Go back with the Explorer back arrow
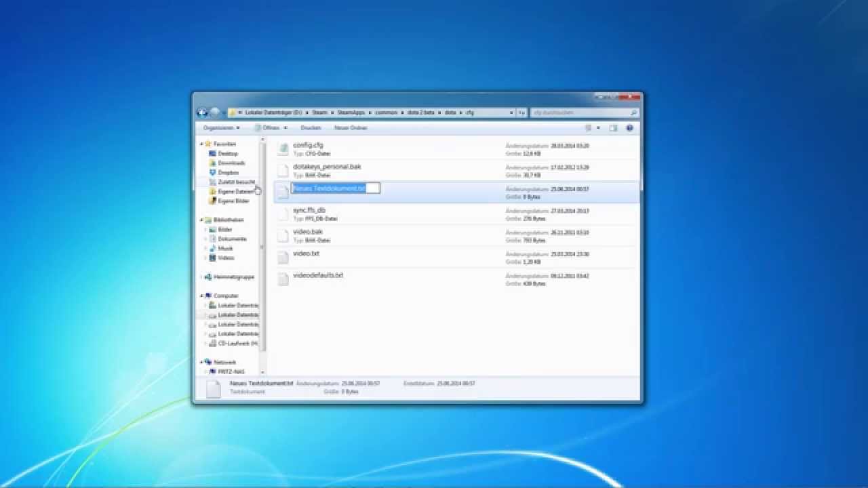The width and height of the screenshot is (868, 488). pyautogui.click(x=202, y=113)
